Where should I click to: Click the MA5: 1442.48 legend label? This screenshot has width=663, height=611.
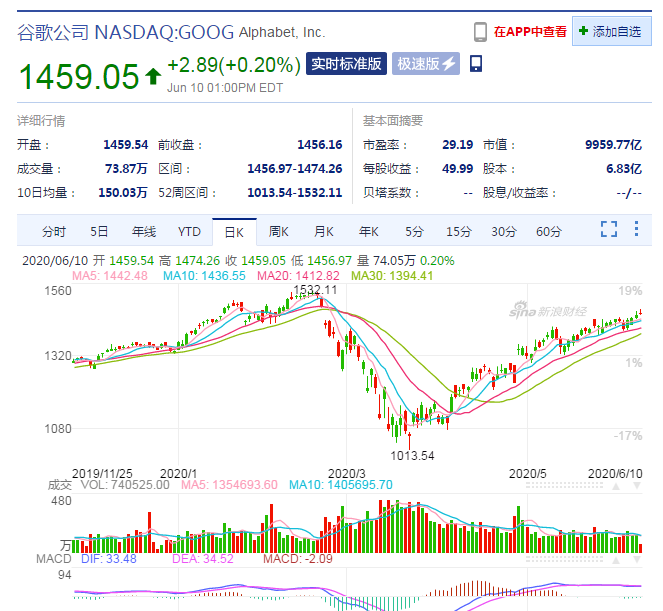click(x=110, y=276)
